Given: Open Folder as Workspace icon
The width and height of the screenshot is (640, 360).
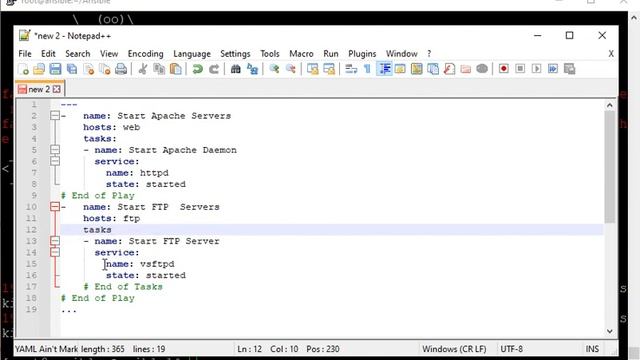Looking at the screenshot, I should pyautogui.click(x=466, y=69).
